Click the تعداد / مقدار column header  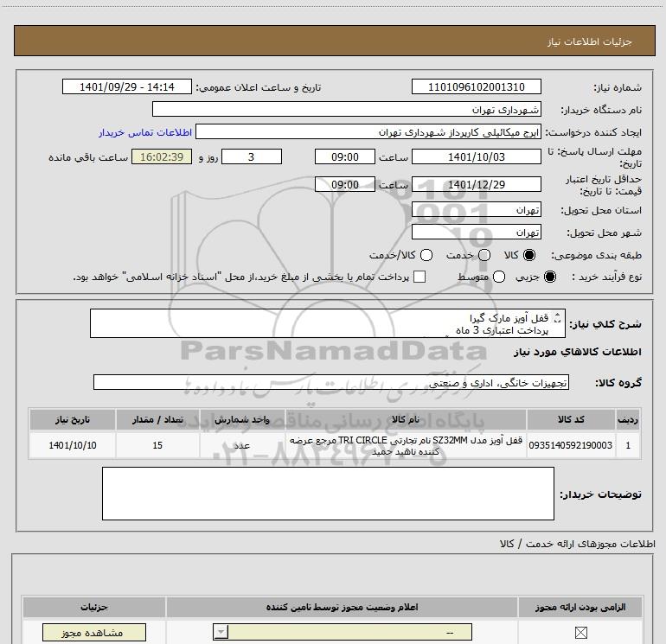(157, 419)
